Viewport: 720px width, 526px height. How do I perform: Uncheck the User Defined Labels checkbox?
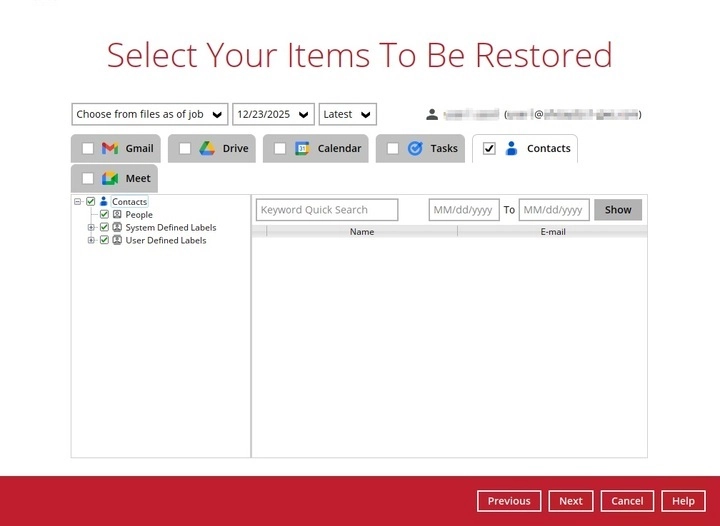tap(104, 241)
